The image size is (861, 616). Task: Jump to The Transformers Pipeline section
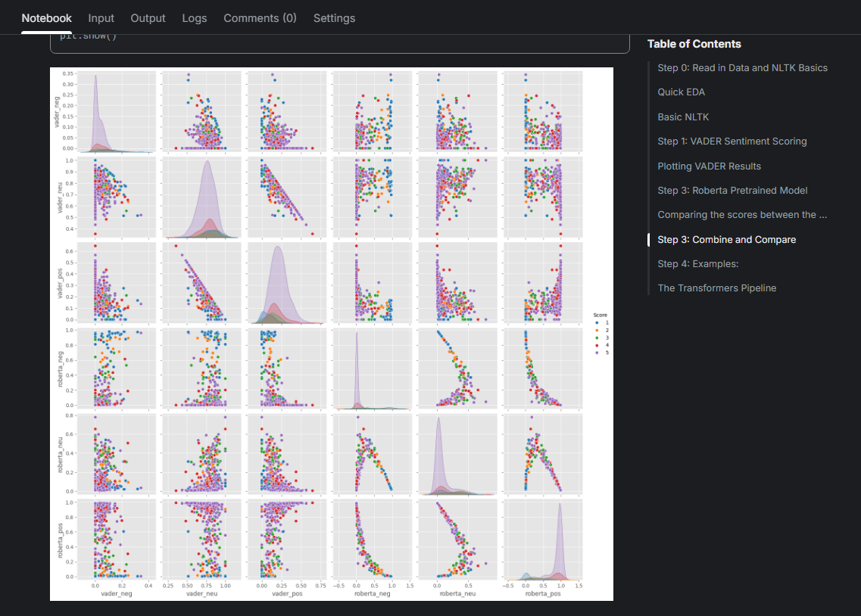point(716,288)
